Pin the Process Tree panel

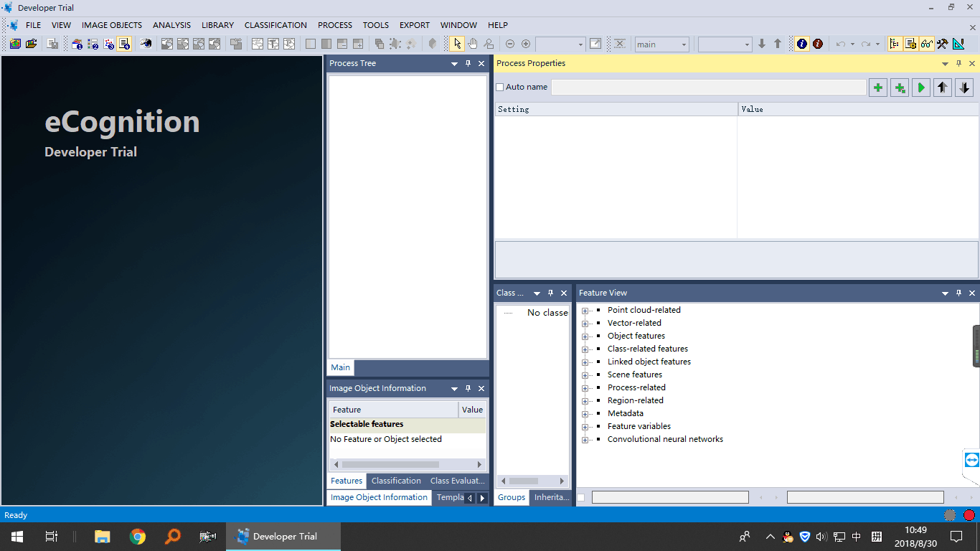coord(468,63)
